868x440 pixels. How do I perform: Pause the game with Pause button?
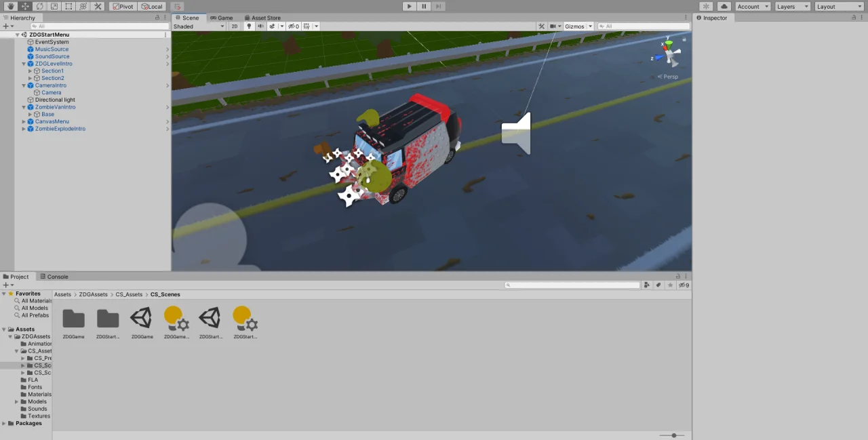point(424,6)
